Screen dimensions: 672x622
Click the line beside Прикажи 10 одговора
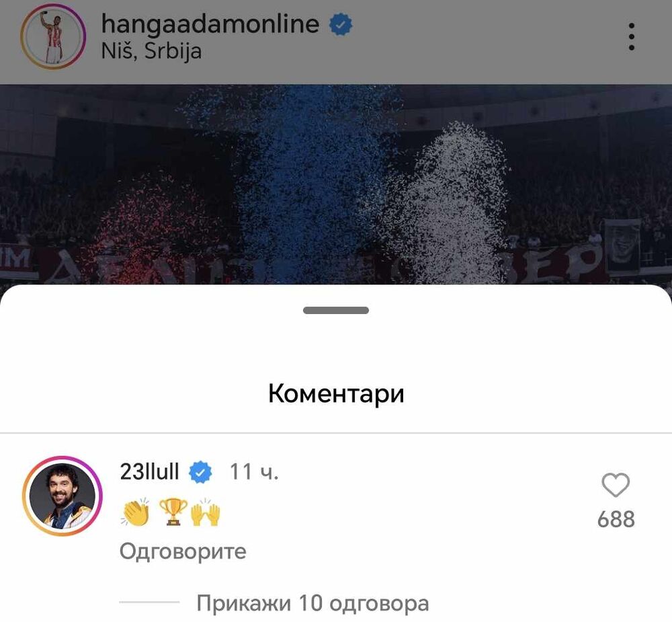point(149,602)
